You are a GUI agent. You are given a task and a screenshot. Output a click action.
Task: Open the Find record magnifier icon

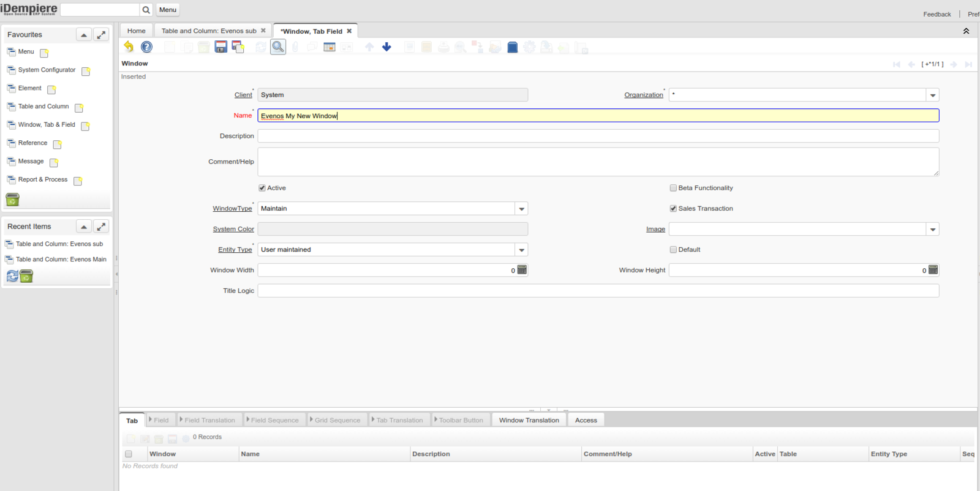click(278, 47)
